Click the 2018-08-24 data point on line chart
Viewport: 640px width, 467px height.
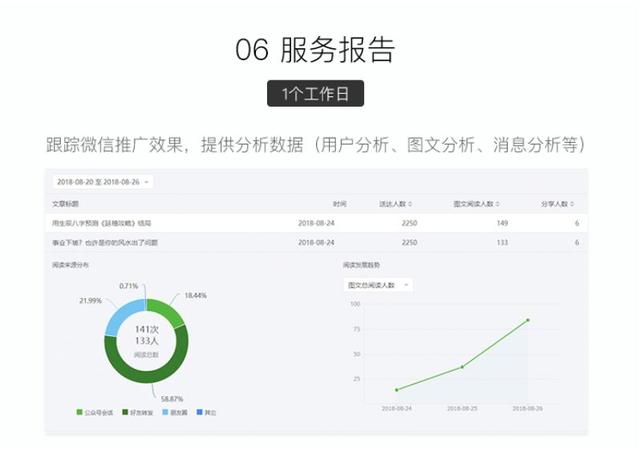coord(397,390)
